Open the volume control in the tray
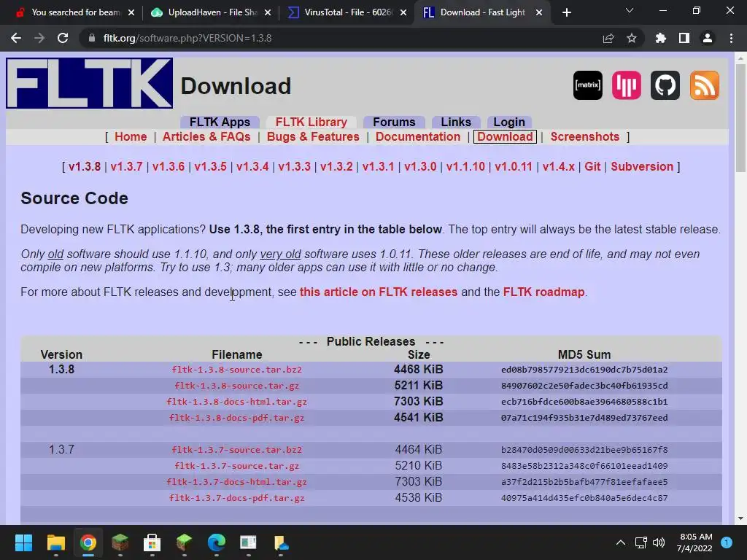Image resolution: width=747 pixels, height=560 pixels. pyautogui.click(x=659, y=542)
